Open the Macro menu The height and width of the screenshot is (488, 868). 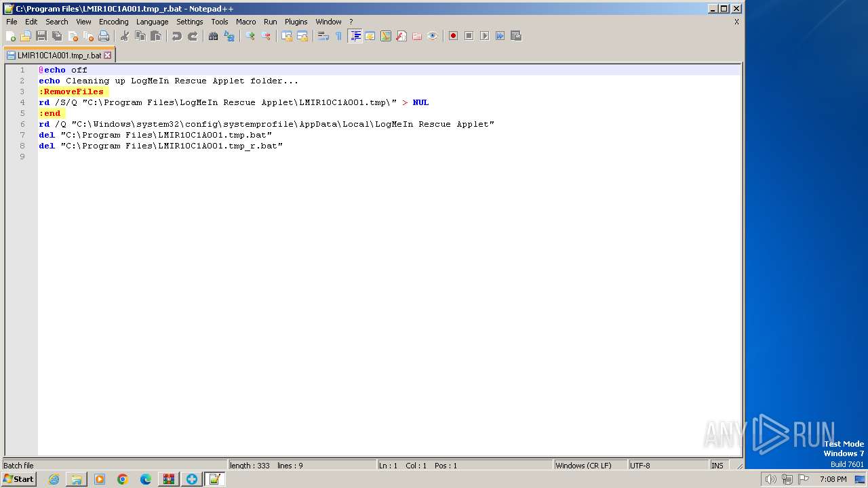[245, 22]
